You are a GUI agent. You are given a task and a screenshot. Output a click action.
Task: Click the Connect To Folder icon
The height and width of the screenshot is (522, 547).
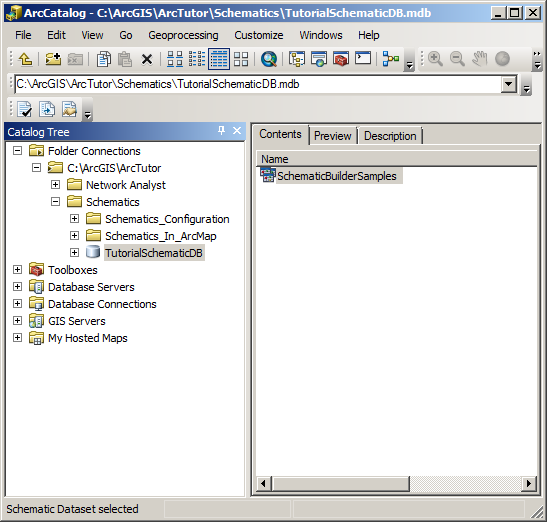point(53,59)
